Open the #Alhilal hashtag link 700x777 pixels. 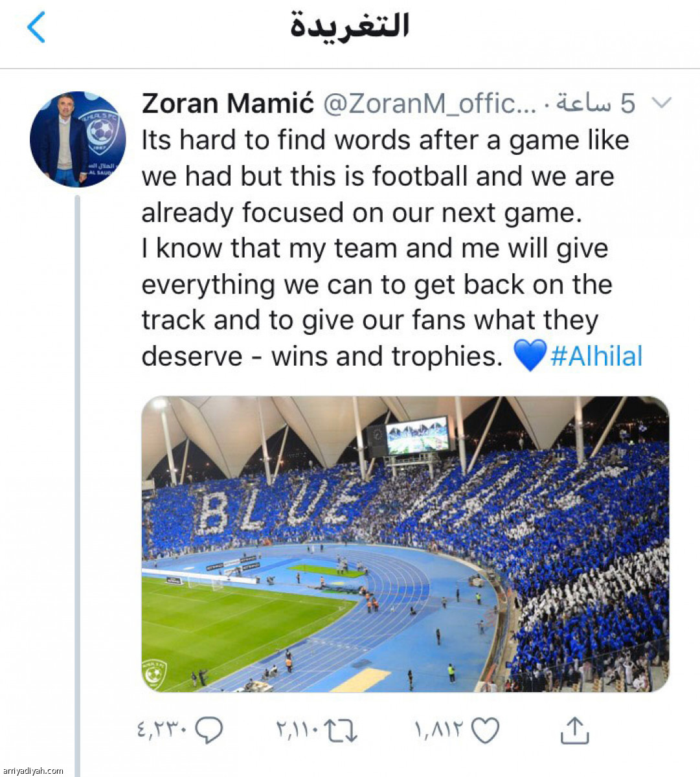(x=596, y=356)
